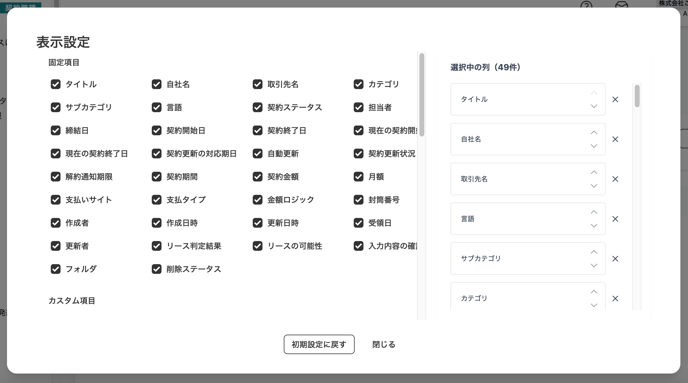Toggle the 削除ステータス checkbox

pyautogui.click(x=157, y=269)
